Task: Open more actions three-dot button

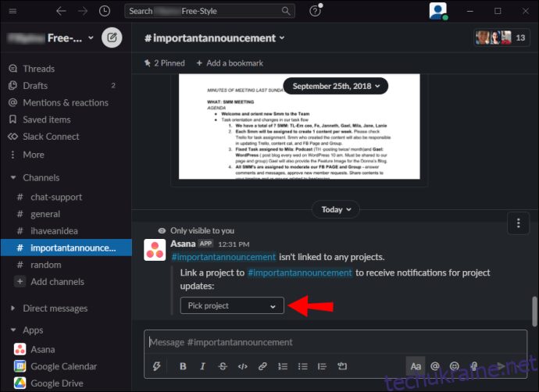Action: click(519, 223)
